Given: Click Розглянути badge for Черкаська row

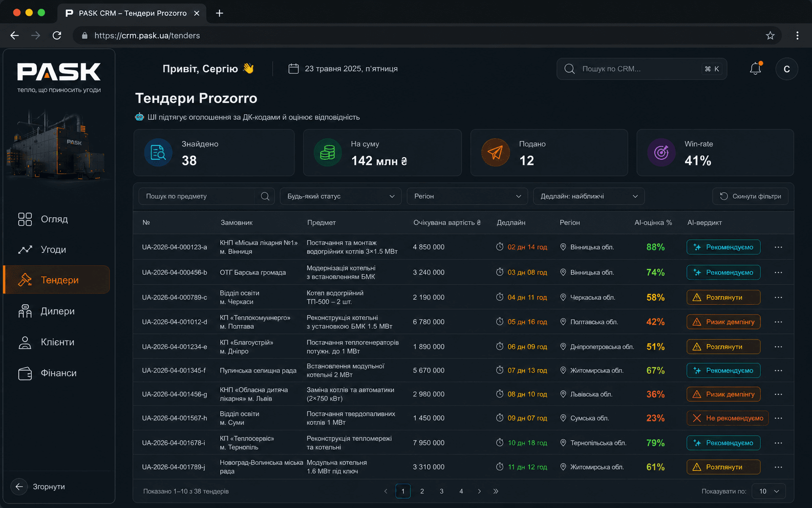Looking at the screenshot, I should click(723, 298).
